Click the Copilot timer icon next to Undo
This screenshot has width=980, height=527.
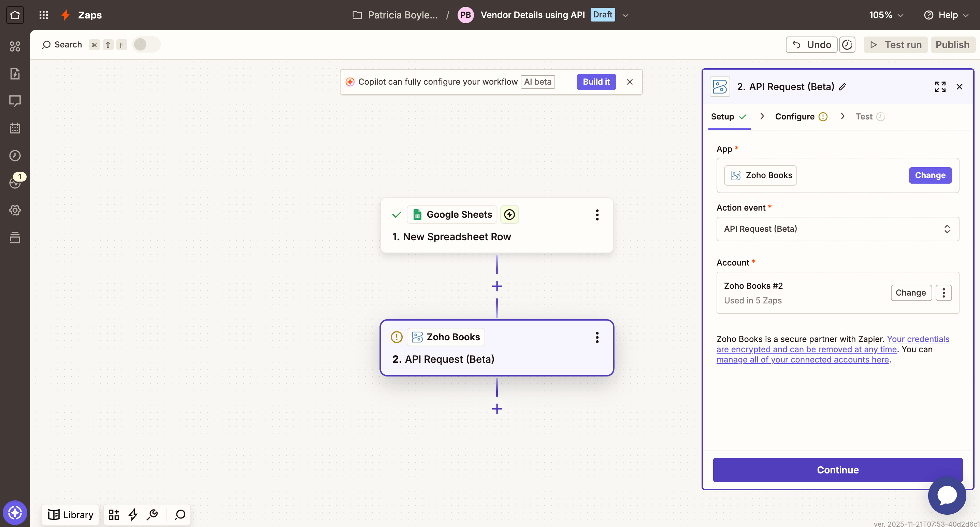847,44
